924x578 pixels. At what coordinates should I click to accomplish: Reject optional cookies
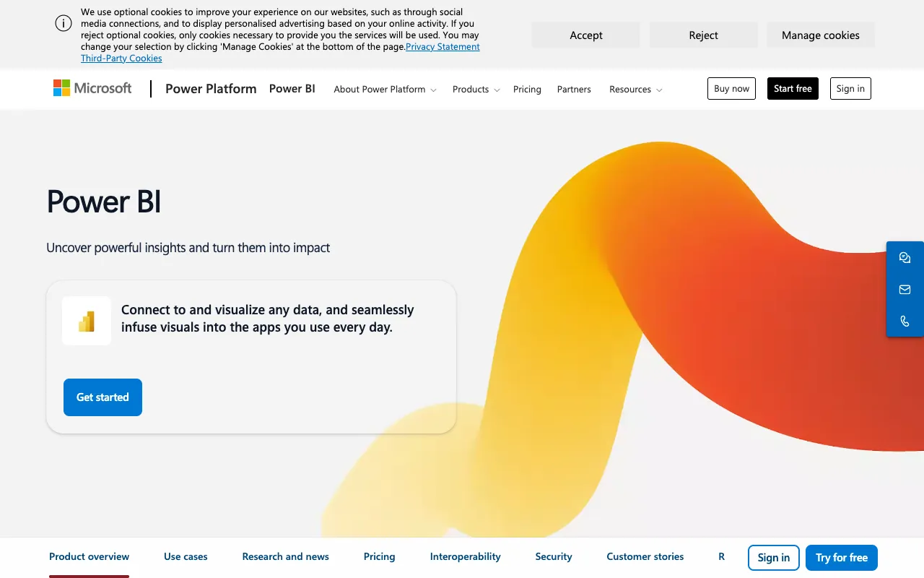(703, 35)
